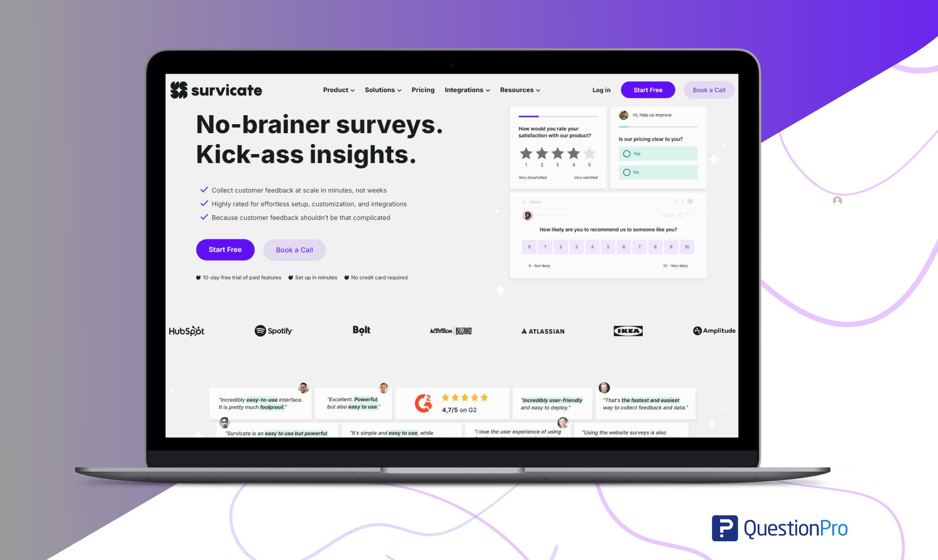Viewport: 938px width, 560px height.
Task: Expand the Product navigation dropdown
Action: point(337,89)
